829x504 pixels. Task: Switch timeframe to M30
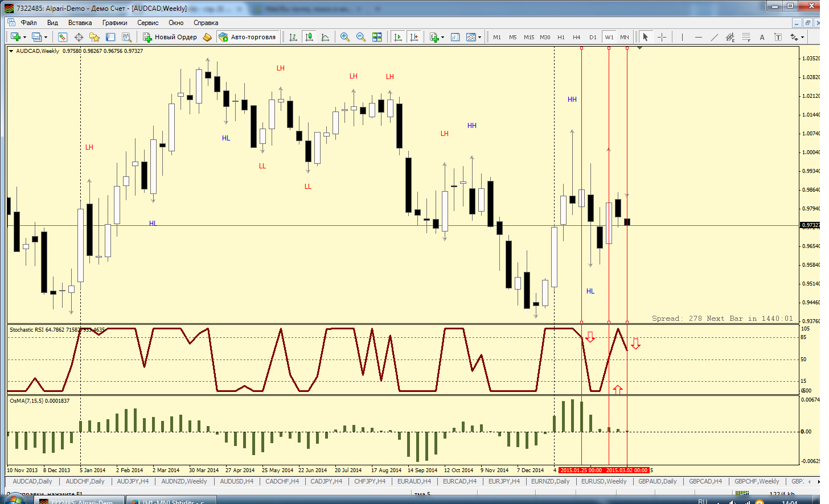point(545,37)
